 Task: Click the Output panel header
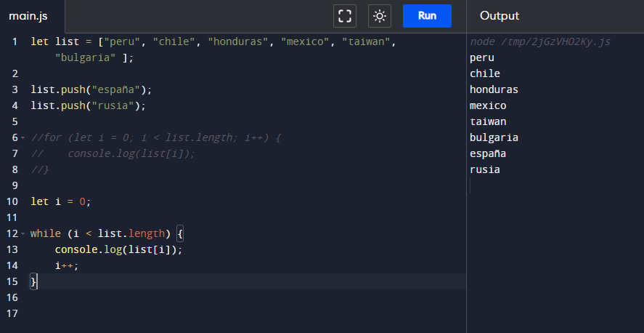pos(500,16)
